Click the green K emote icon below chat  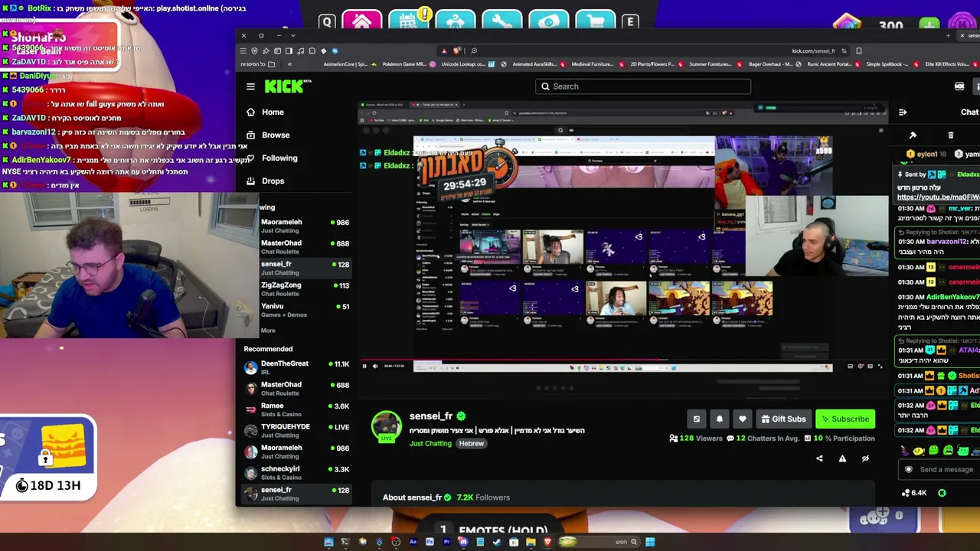(x=942, y=493)
